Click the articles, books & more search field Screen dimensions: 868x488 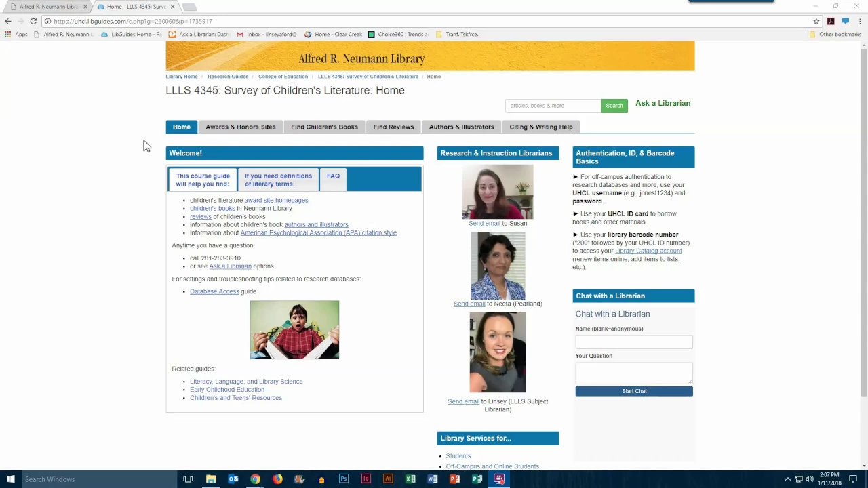click(x=553, y=106)
